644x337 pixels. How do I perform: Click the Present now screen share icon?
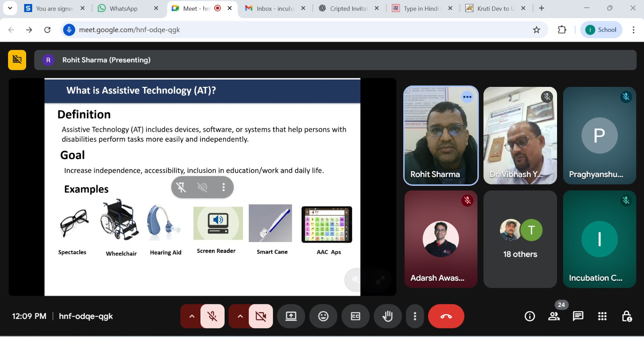click(x=291, y=316)
